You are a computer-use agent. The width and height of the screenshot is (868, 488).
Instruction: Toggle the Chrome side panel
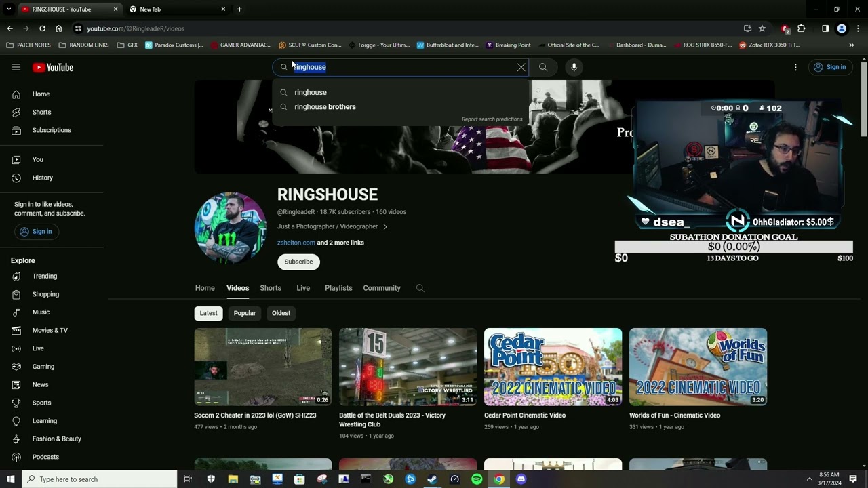click(825, 28)
